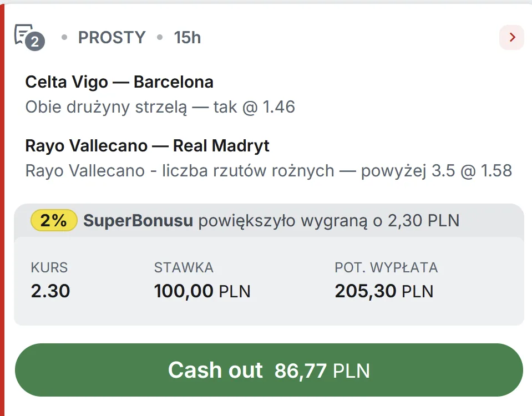Image resolution: width=532 pixels, height=416 pixels.
Task: Expand the Rayo Vallecano — Real Madryt bet entry
Action: [x=147, y=145]
